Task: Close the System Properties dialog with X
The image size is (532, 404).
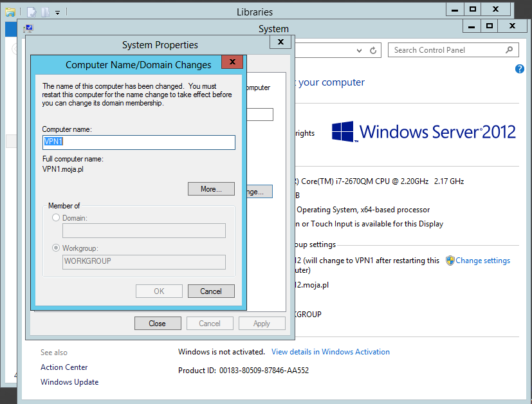Action: coord(280,42)
